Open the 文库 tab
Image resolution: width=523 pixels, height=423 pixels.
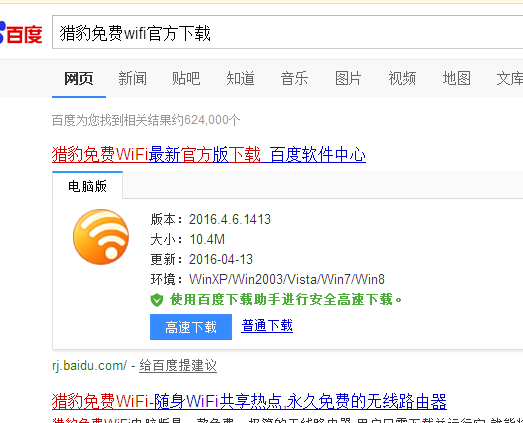click(x=510, y=79)
